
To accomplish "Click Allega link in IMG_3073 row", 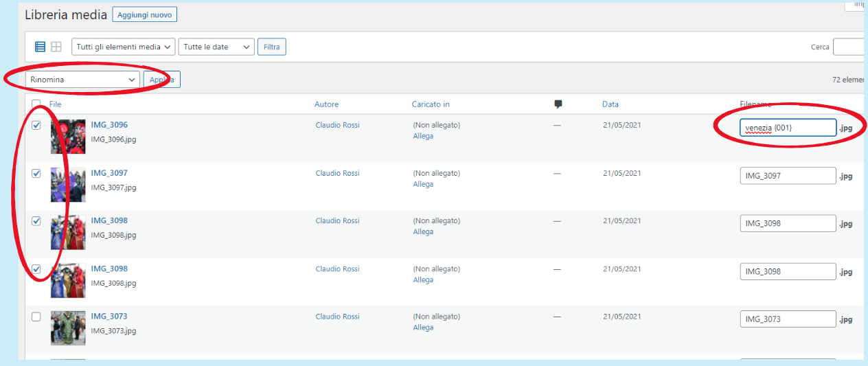I will pos(423,328).
